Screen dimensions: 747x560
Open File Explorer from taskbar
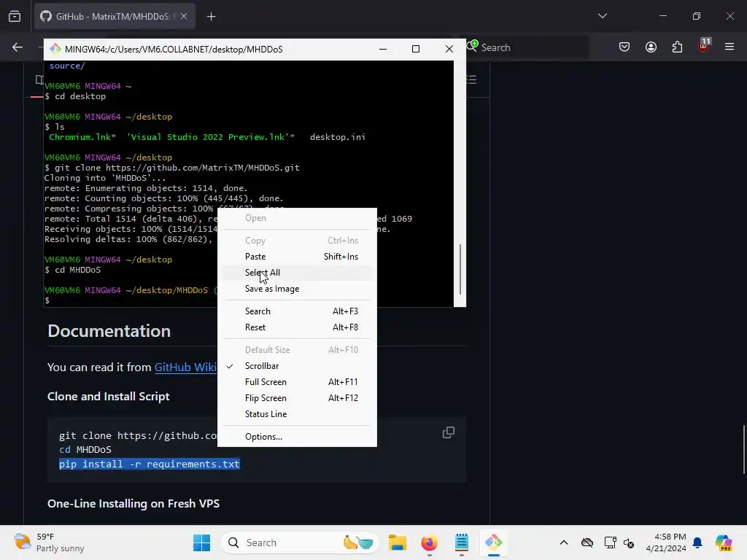tap(398, 542)
